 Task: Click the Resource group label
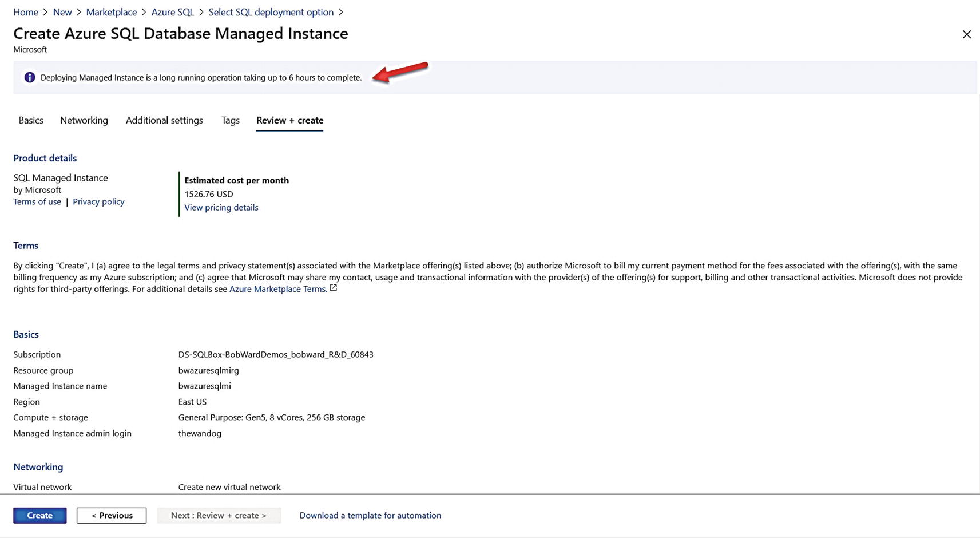43,370
